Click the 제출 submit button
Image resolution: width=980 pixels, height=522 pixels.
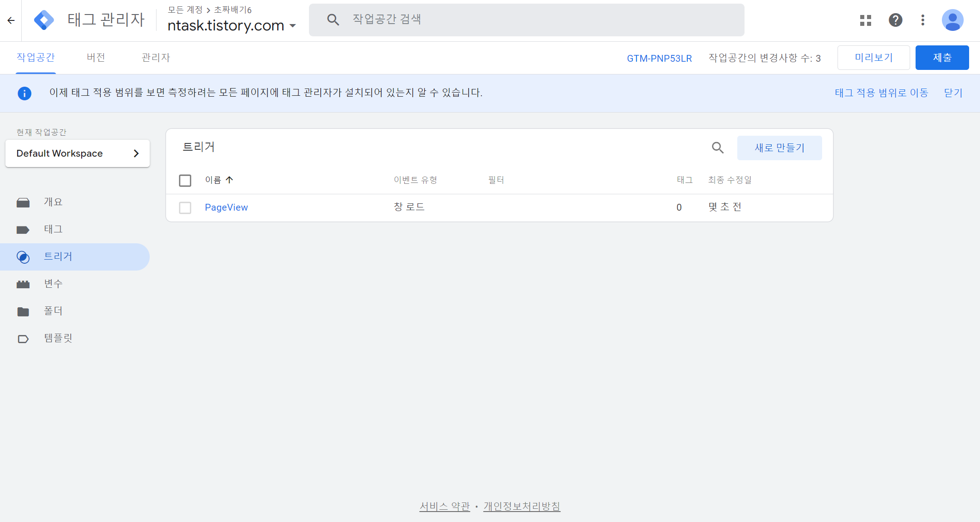tap(942, 58)
